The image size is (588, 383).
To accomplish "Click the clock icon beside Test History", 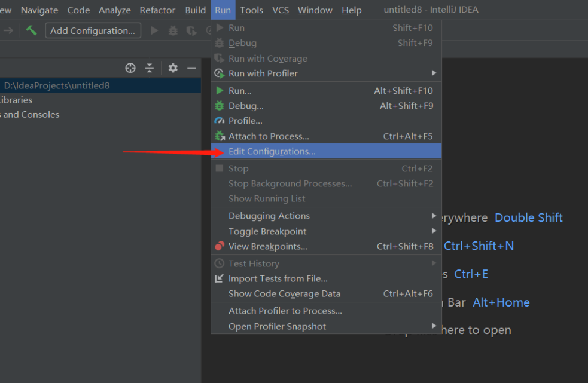I will tap(220, 263).
